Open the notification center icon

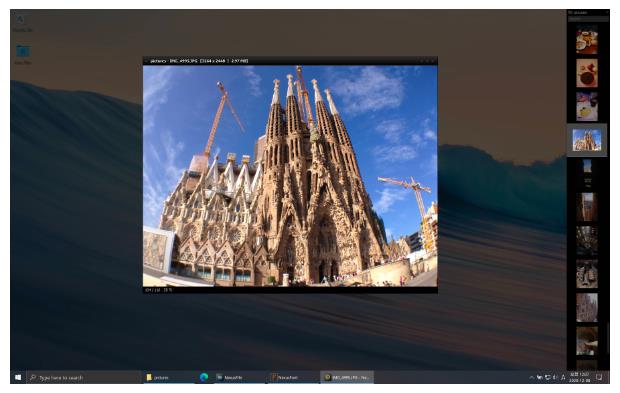tap(599, 377)
